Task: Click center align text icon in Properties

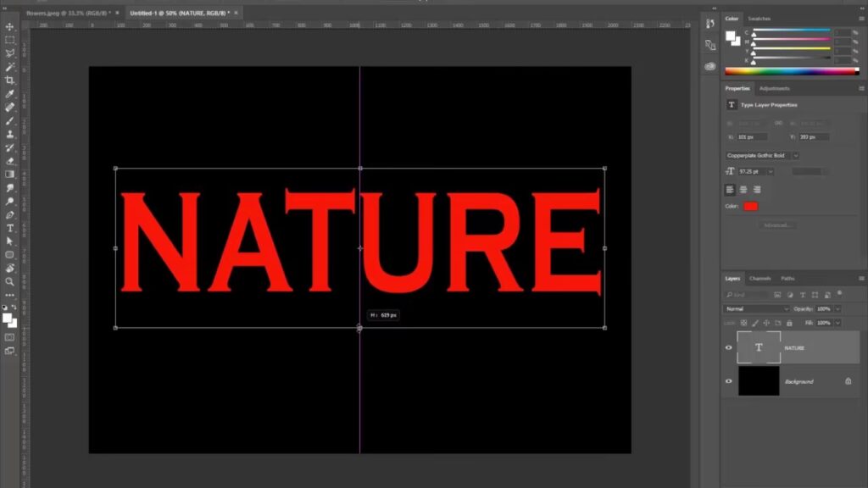Action: (743, 190)
